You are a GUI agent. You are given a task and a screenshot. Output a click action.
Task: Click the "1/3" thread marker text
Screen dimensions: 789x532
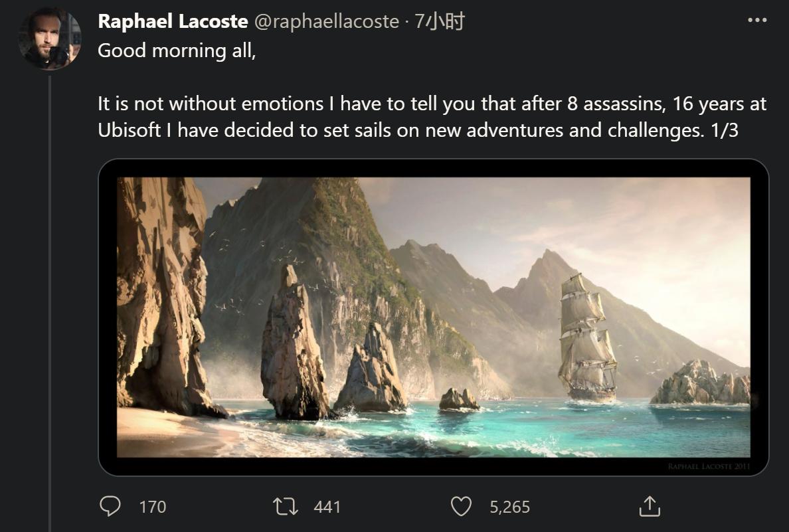pyautogui.click(x=724, y=130)
